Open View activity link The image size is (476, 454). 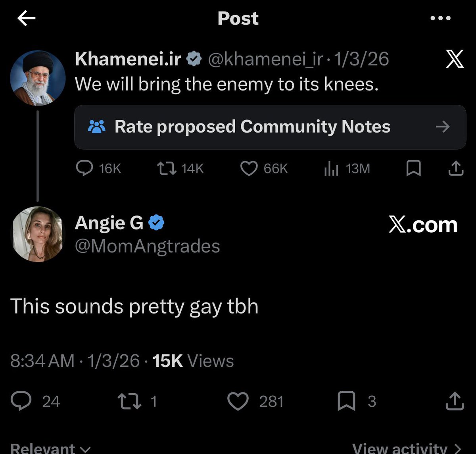407,448
